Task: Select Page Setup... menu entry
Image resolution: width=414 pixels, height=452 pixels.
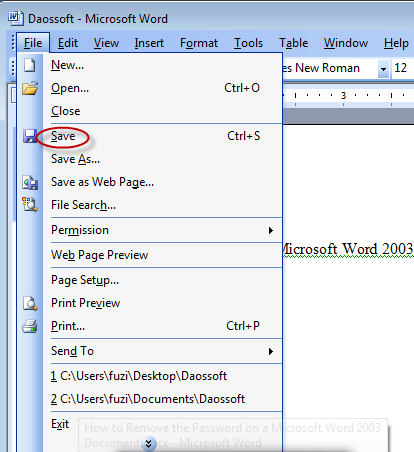Action: [x=85, y=280]
